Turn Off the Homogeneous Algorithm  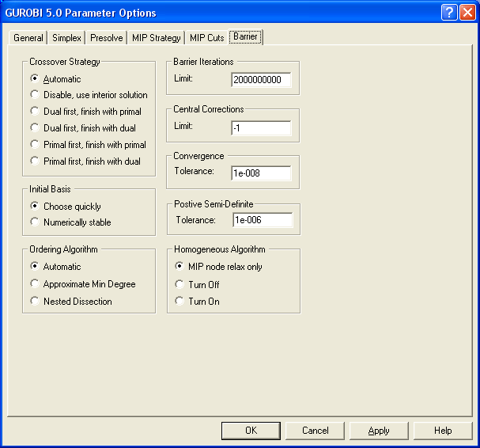tap(180, 284)
